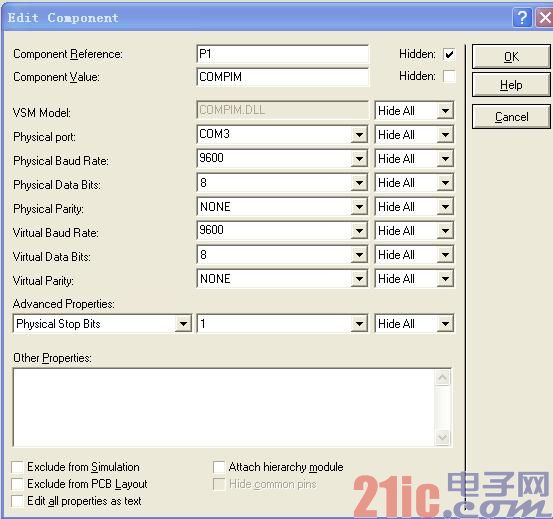Image resolution: width=553 pixels, height=519 pixels.
Task: Click the question mark help icon in title bar
Action: pyautogui.click(x=522, y=17)
